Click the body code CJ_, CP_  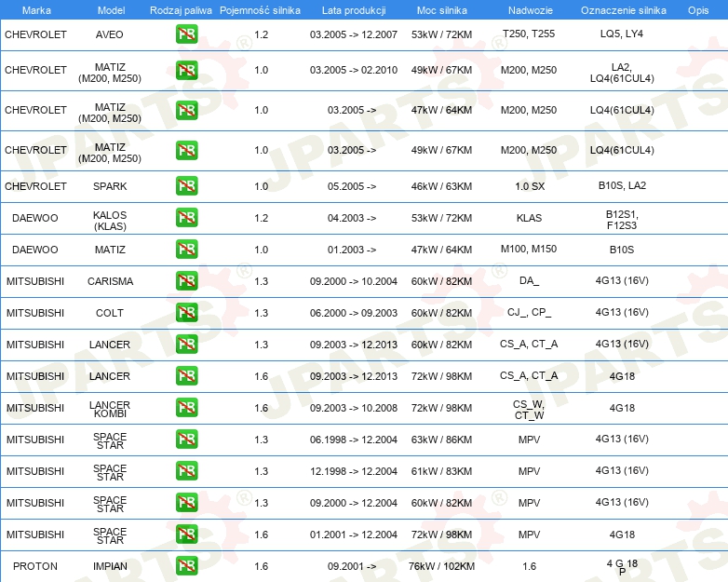(530, 312)
